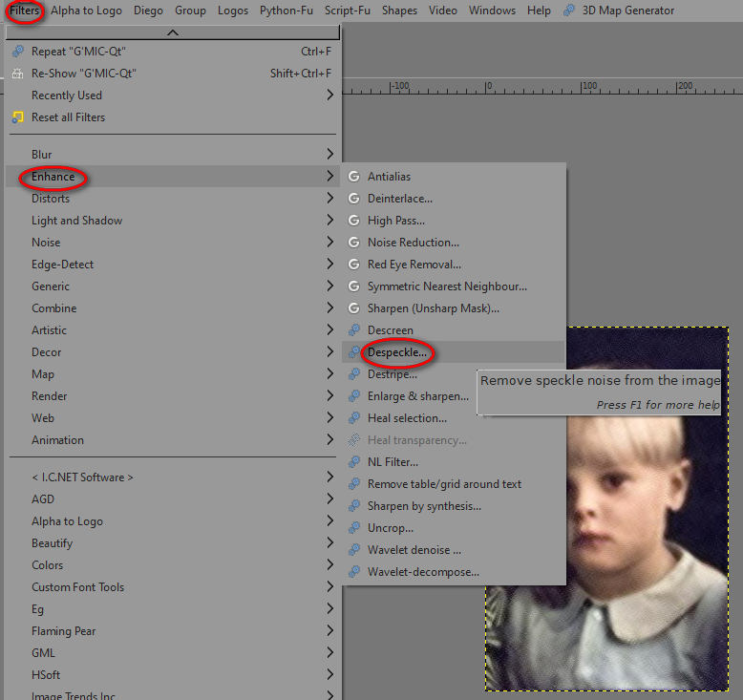This screenshot has height=700, width=743.
Task: Select Reset all Filters entry
Action: (x=173, y=117)
